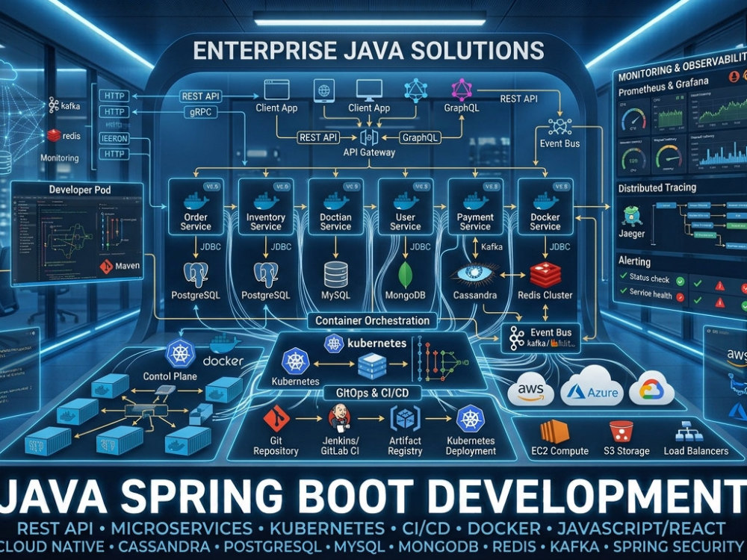Click the Kafka label under Payment Service
747x560 pixels.
tap(492, 246)
